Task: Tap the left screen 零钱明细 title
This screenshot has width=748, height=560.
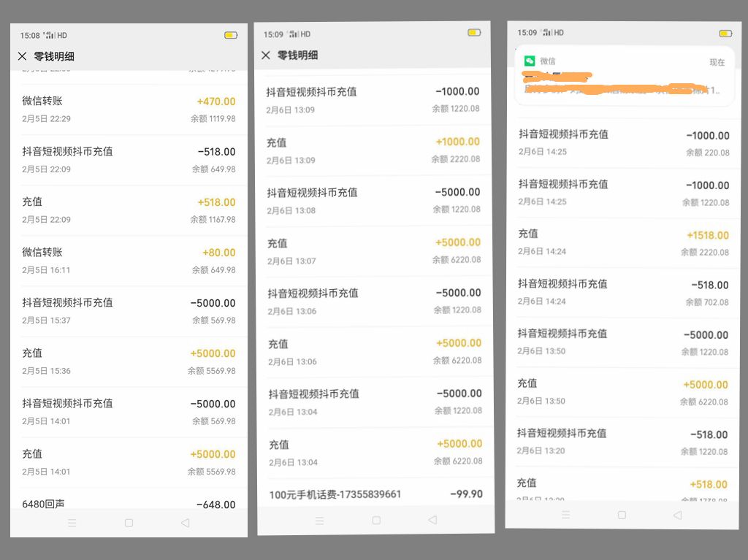Action: pyautogui.click(x=54, y=56)
